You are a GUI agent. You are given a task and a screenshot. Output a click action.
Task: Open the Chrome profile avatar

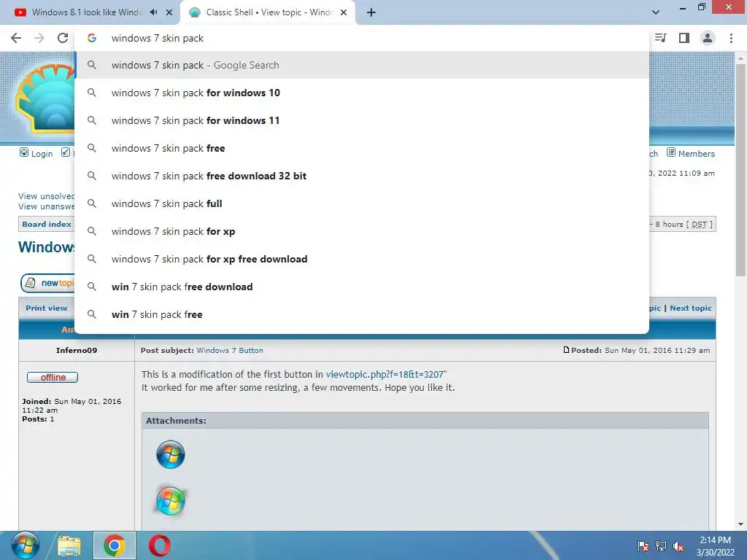pos(708,38)
